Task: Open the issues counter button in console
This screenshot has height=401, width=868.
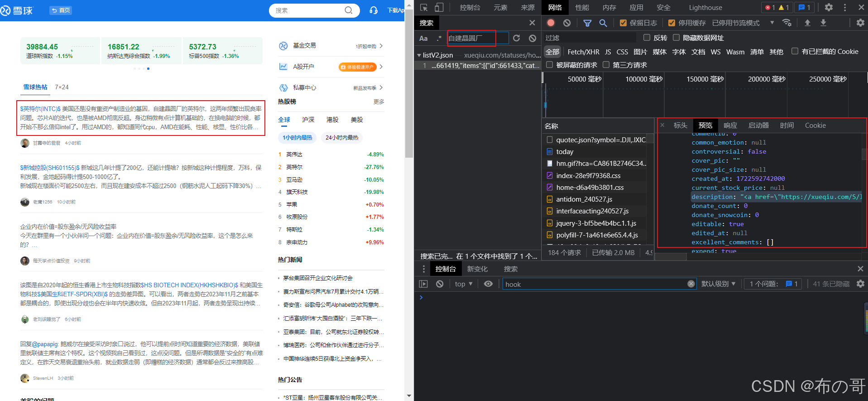Action: coord(773,284)
